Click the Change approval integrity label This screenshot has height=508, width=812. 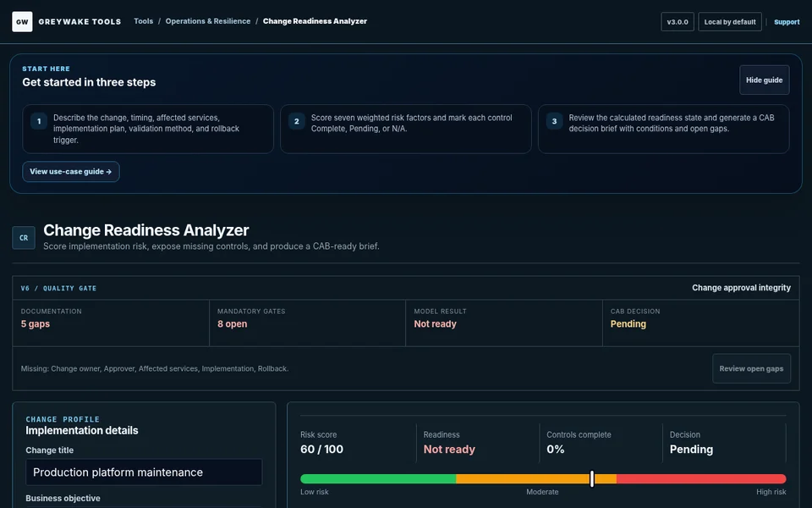click(x=741, y=288)
